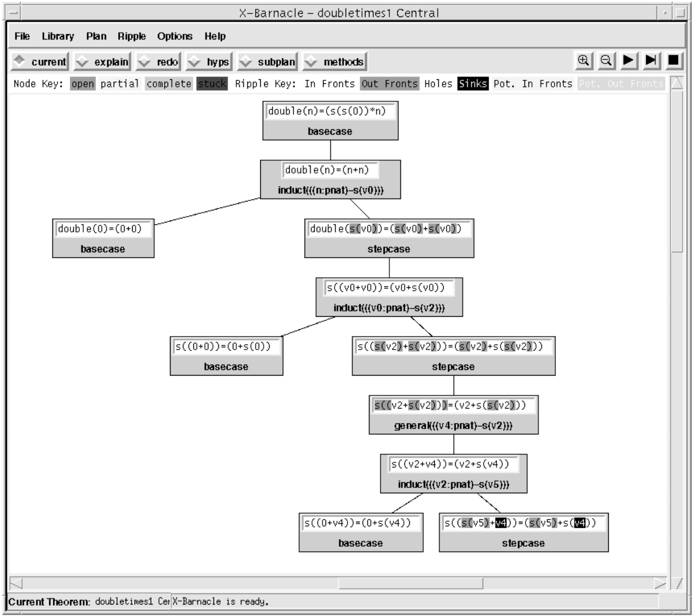Click the black stop square icon
This screenshot has height=616, width=693.
674,61
